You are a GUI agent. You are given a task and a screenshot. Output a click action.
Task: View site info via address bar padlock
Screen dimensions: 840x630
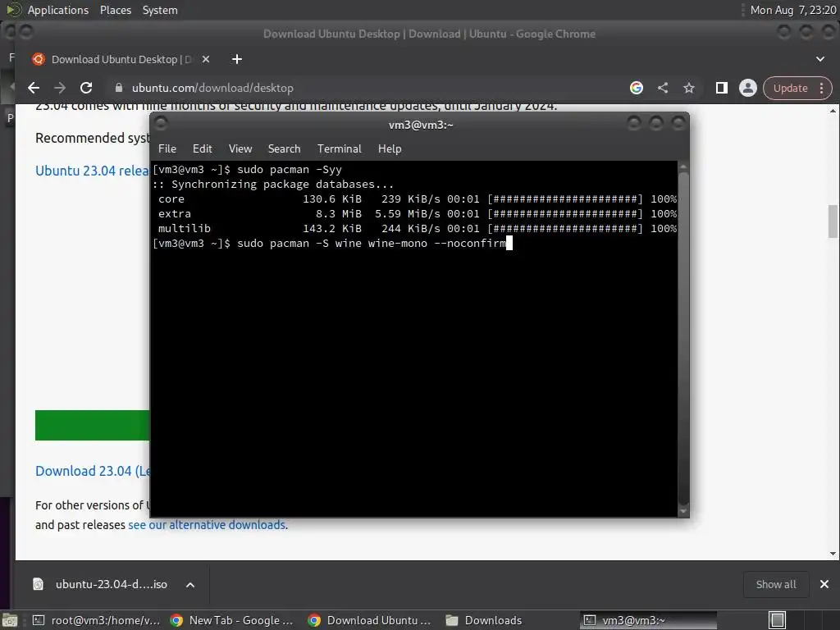pos(119,88)
